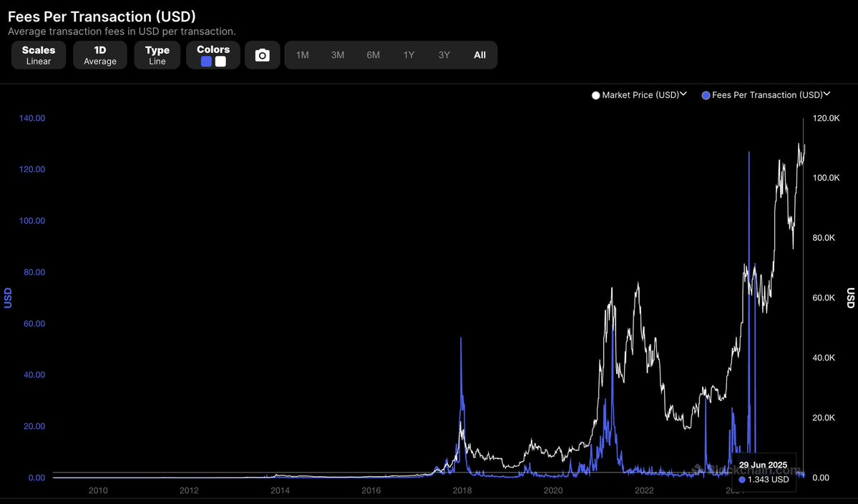This screenshot has width=858, height=504.
Task: Expand the Fees Per Transaction (USD) chevron
Action: click(827, 94)
